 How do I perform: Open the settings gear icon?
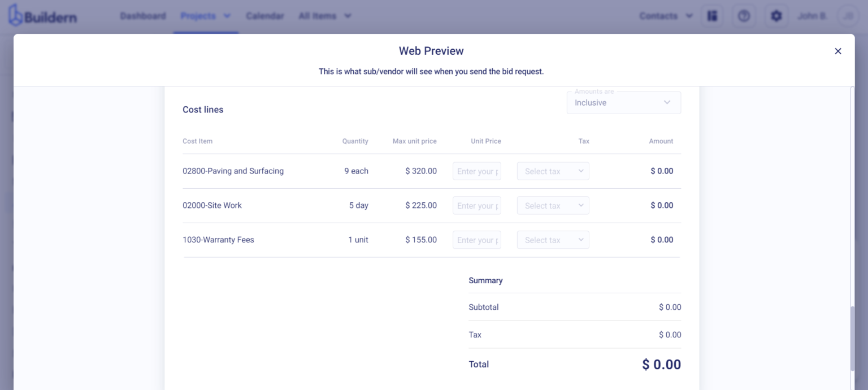(x=776, y=16)
